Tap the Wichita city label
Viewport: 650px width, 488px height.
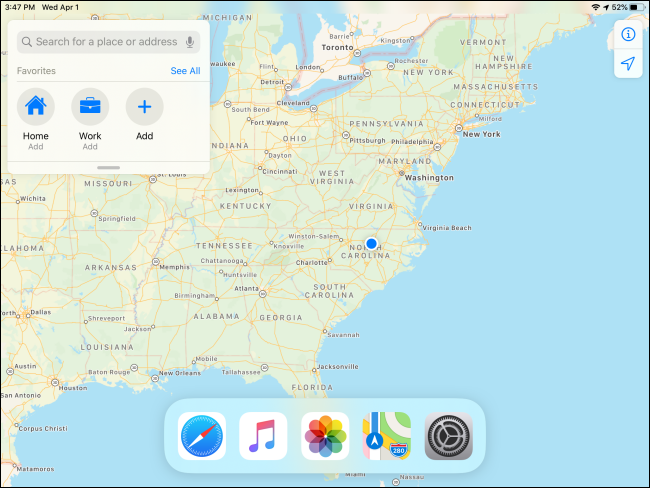[33, 198]
